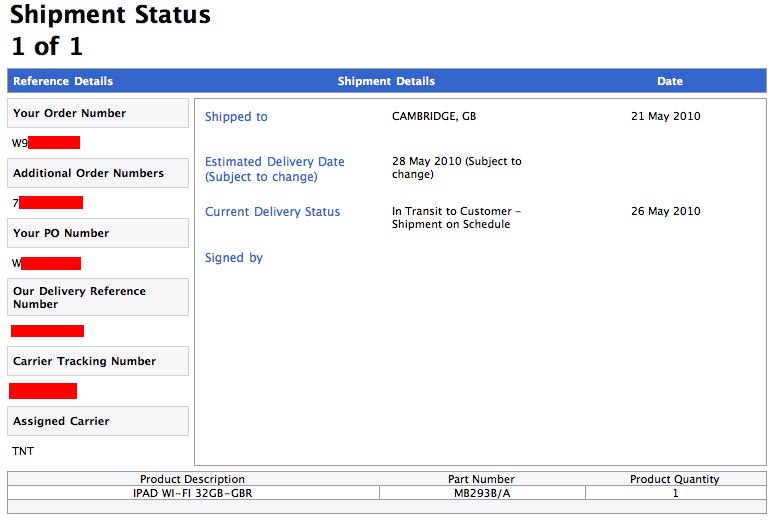Viewport: 777px width, 523px height.
Task: Click the TNT carrier name
Action: click(x=23, y=452)
